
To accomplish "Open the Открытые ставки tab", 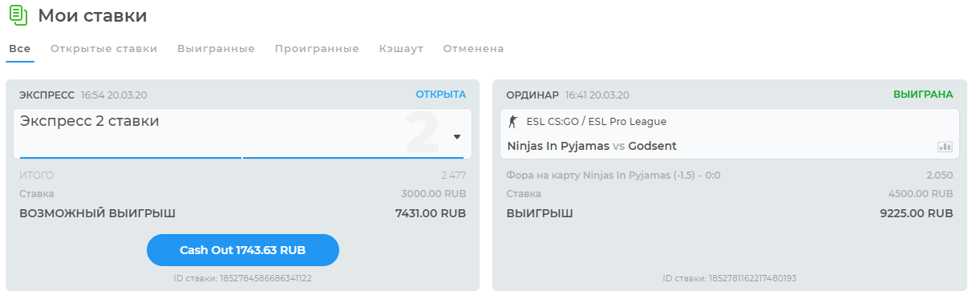I will 104,49.
